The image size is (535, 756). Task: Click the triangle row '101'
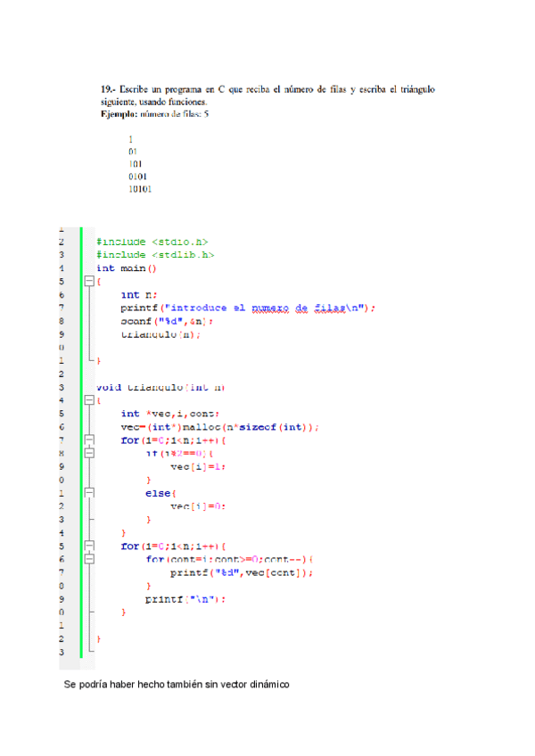(135, 164)
